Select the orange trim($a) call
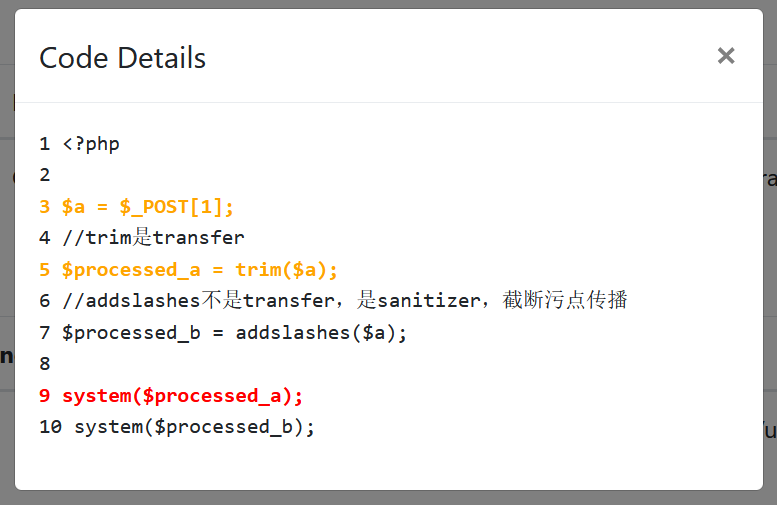 pyautogui.click(x=286, y=270)
